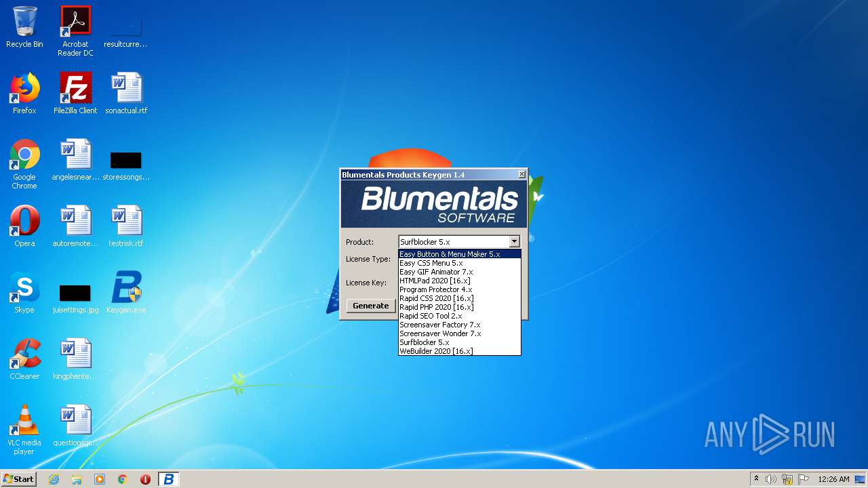The height and width of the screenshot is (488, 868).
Task: Open VLC media player shortcut
Action: click(x=24, y=430)
